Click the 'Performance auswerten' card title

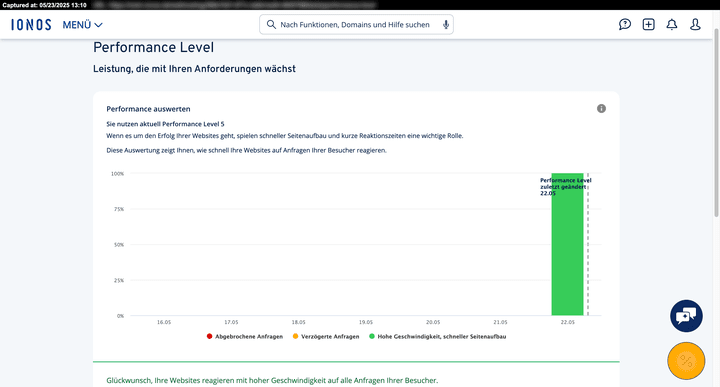[x=148, y=109]
